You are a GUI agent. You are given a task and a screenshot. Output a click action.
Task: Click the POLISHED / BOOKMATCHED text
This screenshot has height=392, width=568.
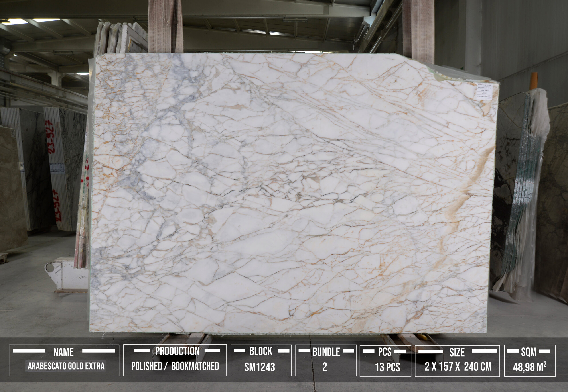175,366
